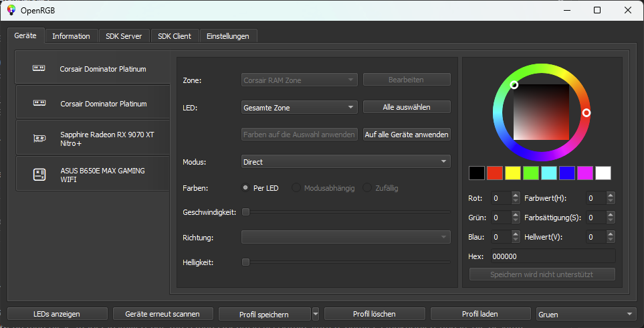Click the Blau value field

click(501, 237)
